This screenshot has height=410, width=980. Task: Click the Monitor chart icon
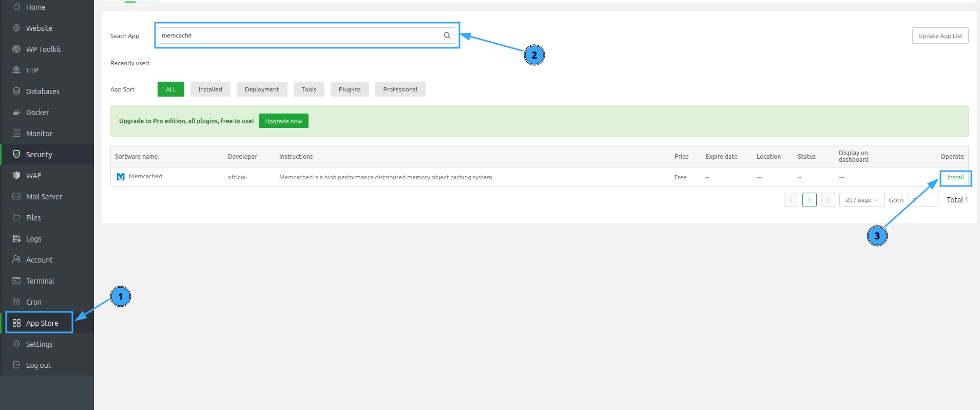point(16,134)
